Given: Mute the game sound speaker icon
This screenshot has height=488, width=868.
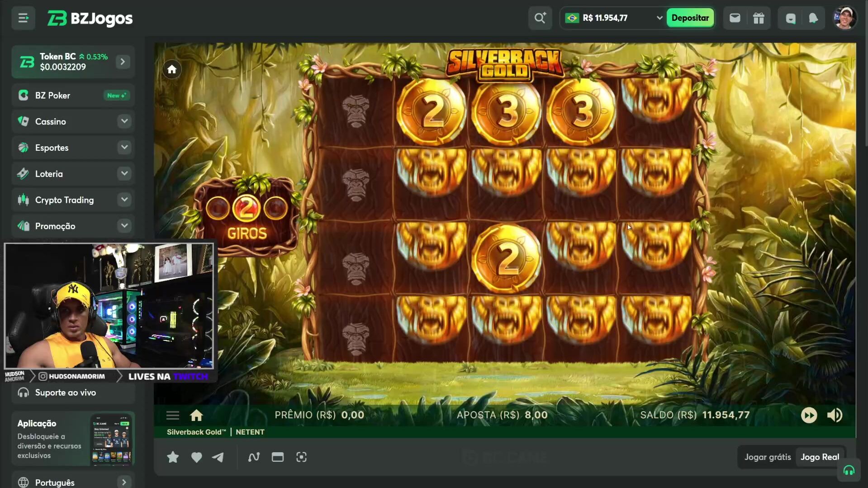Looking at the screenshot, I should [835, 415].
